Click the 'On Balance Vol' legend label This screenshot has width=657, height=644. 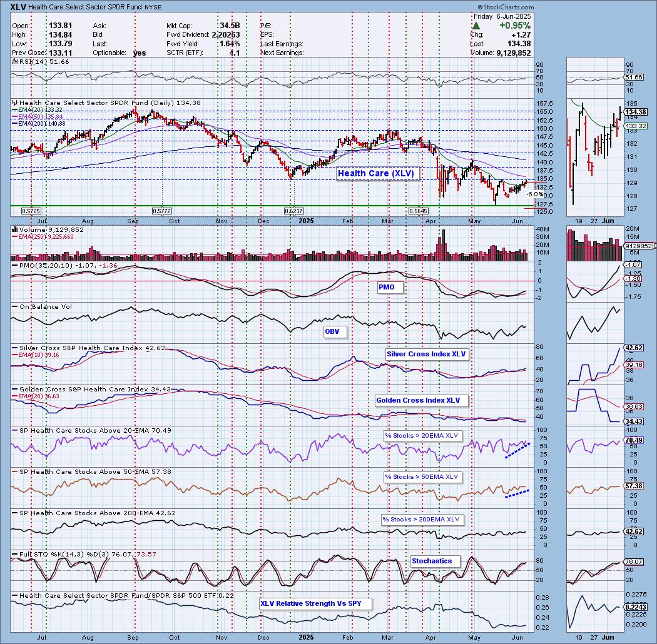pos(42,306)
